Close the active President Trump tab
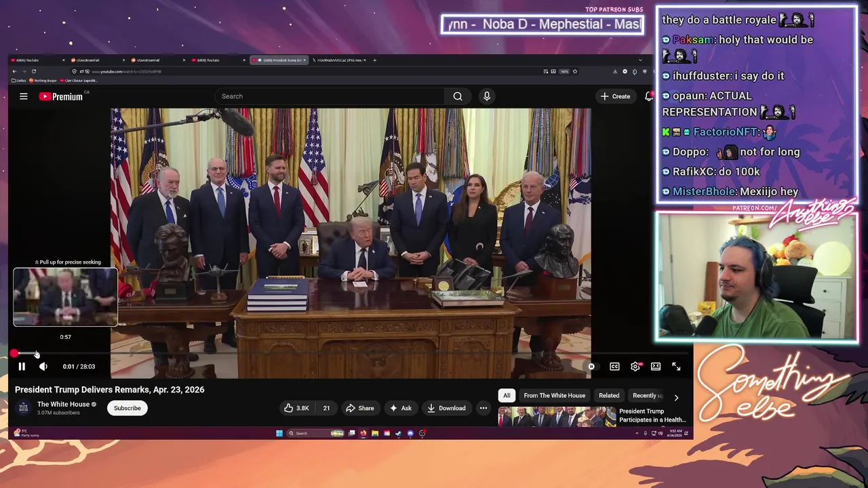This screenshot has width=868, height=488. coord(304,60)
